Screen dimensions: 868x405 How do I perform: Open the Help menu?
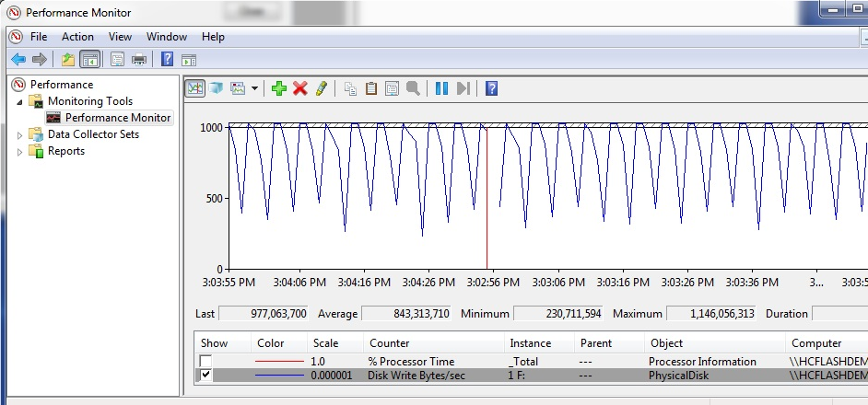pos(213,37)
